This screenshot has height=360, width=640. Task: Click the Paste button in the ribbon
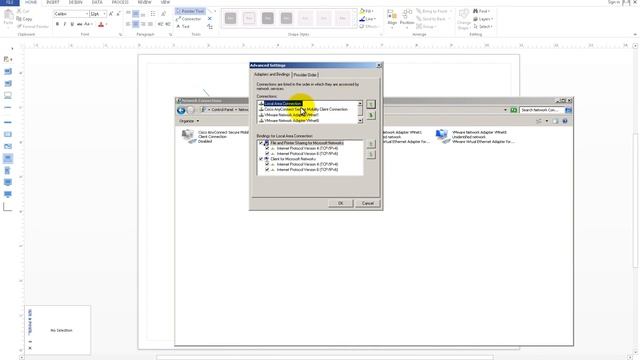pyautogui.click(x=8, y=18)
